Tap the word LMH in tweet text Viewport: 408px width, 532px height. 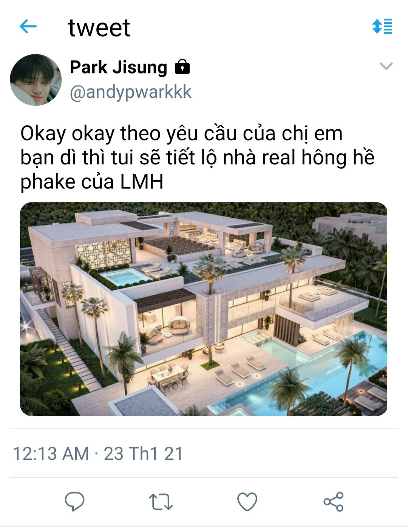coord(142,181)
